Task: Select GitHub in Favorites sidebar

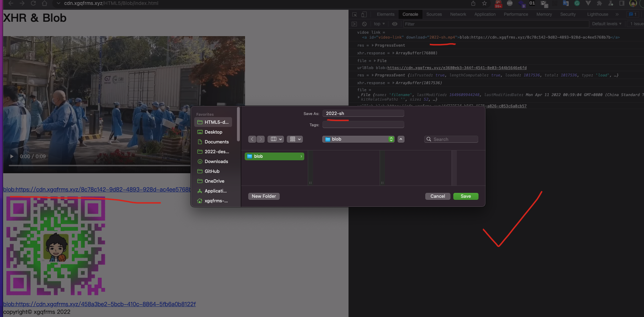Action: 213,171
